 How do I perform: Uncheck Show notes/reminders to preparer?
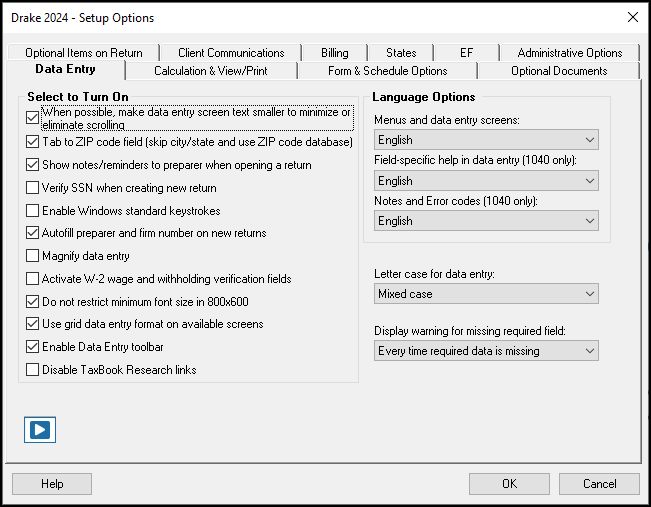pyautogui.click(x=32, y=165)
